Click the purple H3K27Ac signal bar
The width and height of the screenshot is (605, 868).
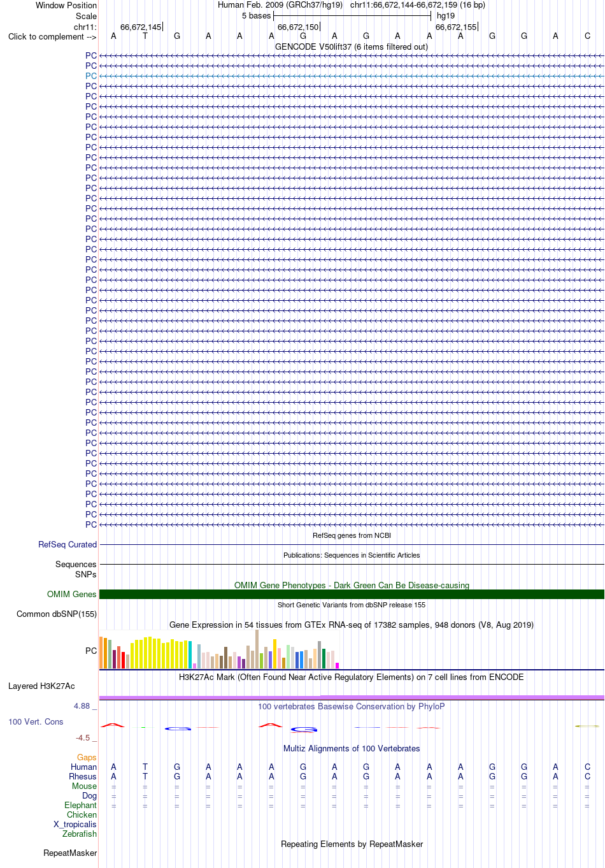[352, 698]
